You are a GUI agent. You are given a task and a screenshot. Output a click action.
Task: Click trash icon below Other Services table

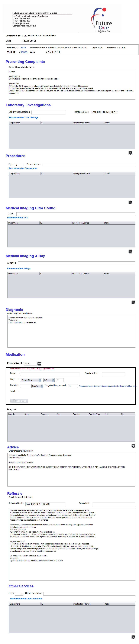[x=133, y=637]
